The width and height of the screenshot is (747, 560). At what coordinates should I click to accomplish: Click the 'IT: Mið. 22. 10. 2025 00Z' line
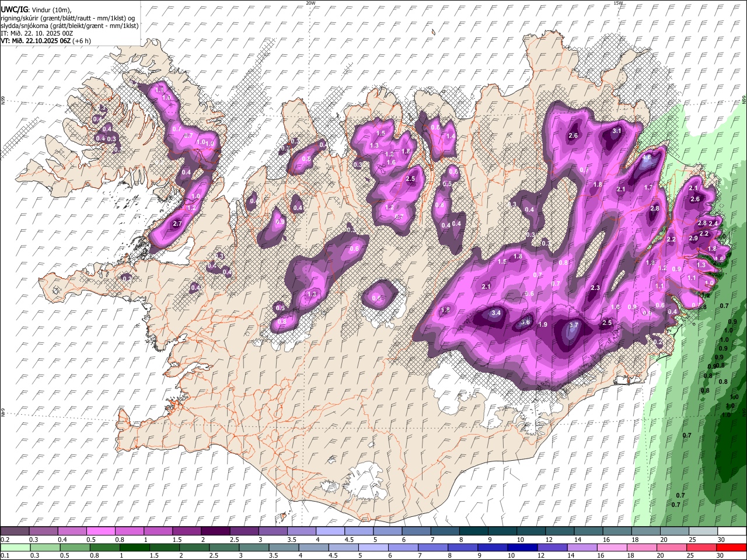(x=37, y=33)
